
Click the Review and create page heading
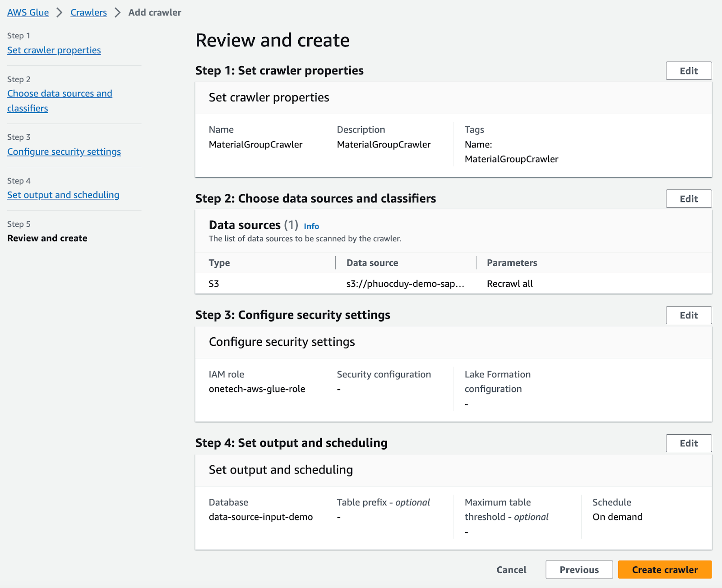[x=273, y=40]
